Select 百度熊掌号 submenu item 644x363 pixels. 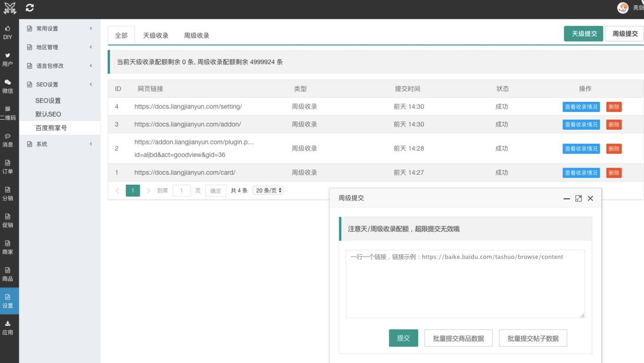[51, 128]
